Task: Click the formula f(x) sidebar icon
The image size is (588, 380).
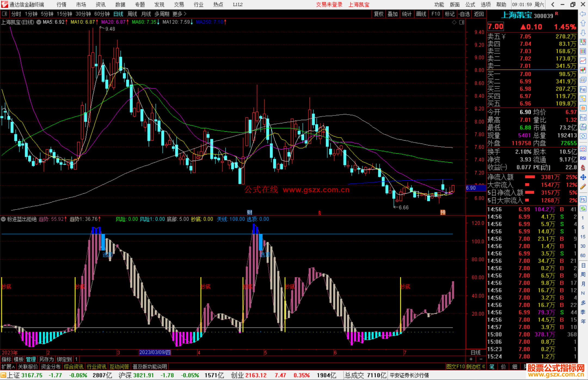Action: 583,127
